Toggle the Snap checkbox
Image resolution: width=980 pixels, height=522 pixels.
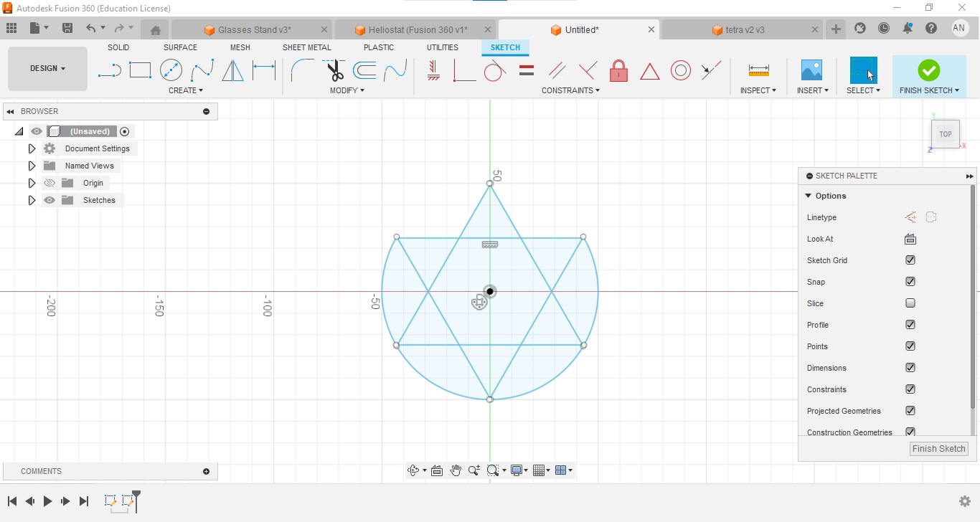[910, 282]
